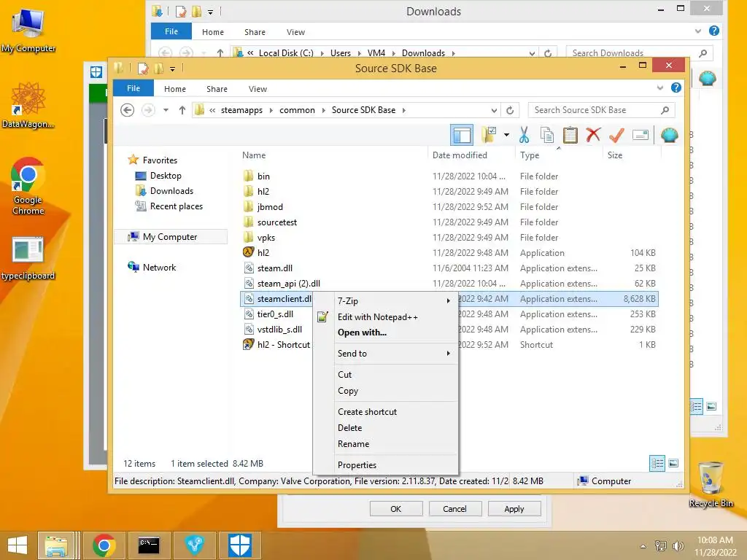Open the File tab in Source SDK Base
747x560 pixels.
click(133, 88)
